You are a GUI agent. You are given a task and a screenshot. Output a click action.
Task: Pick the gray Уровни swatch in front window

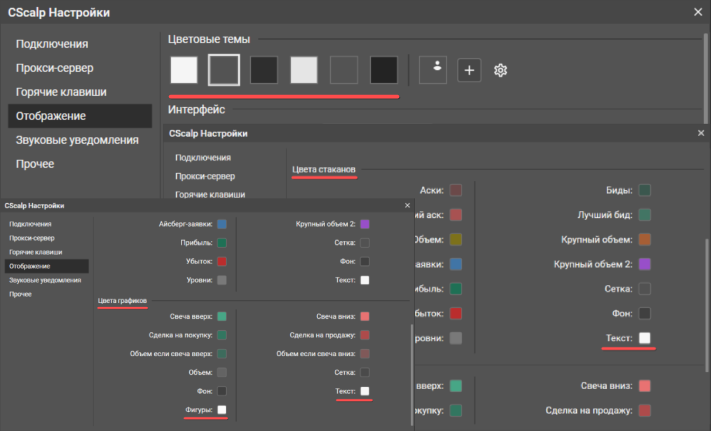pyautogui.click(x=222, y=280)
